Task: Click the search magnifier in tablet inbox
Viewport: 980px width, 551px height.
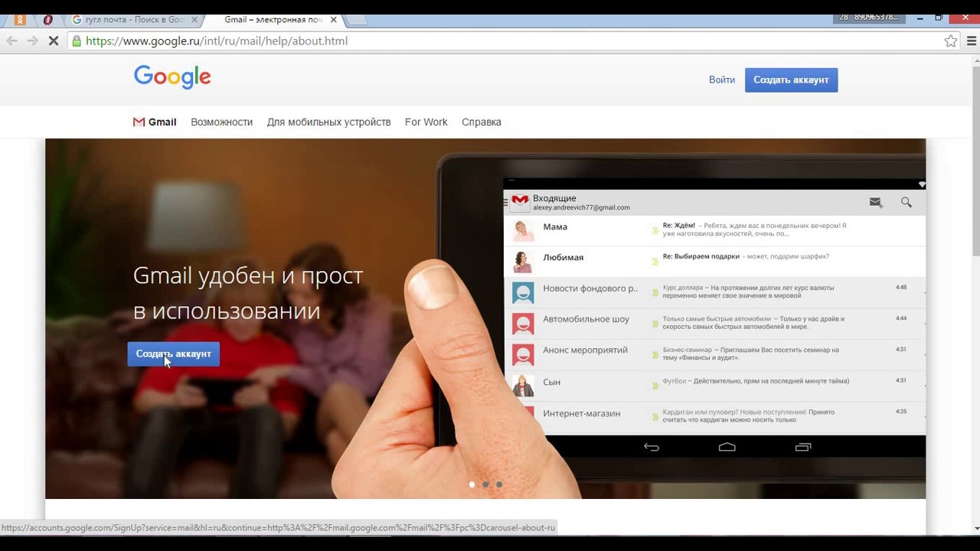Action: click(x=906, y=202)
